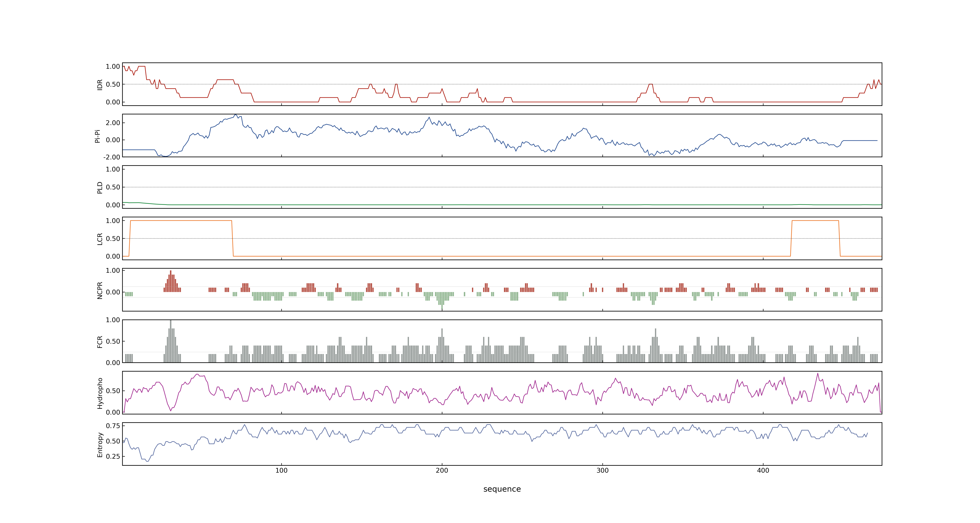Click the FCR axis label
The image size is (980, 523).
[x=100, y=341]
